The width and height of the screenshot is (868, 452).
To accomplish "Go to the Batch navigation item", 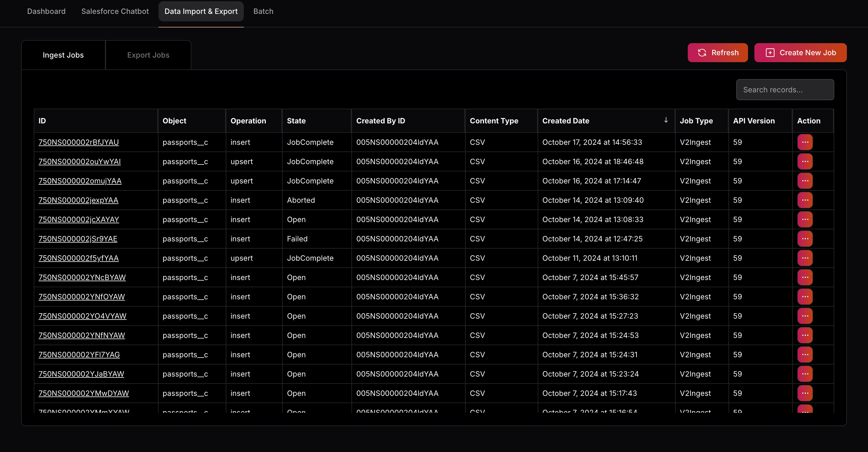I will click(x=263, y=11).
